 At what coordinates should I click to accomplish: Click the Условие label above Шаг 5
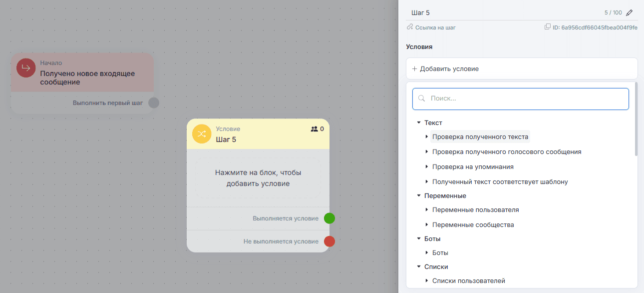(228, 129)
